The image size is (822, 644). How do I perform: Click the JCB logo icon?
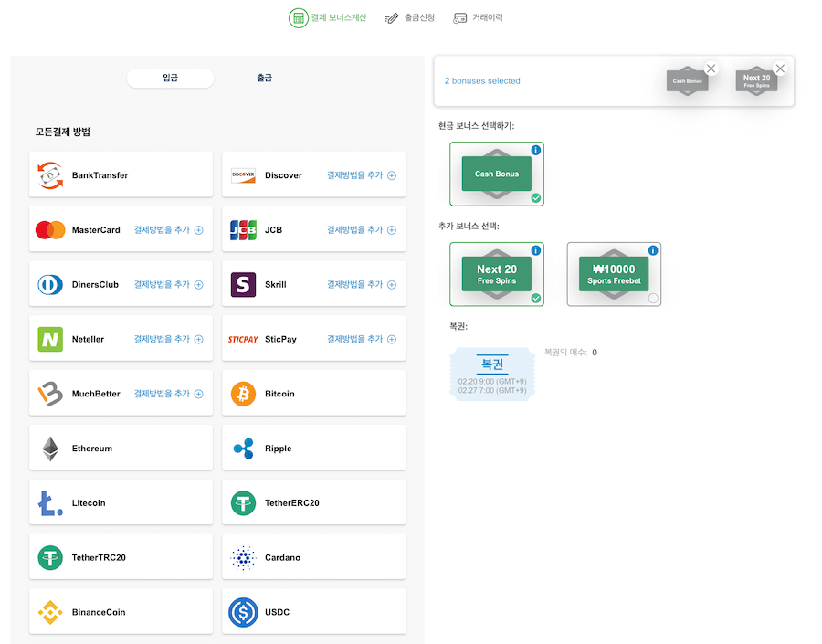tap(243, 229)
